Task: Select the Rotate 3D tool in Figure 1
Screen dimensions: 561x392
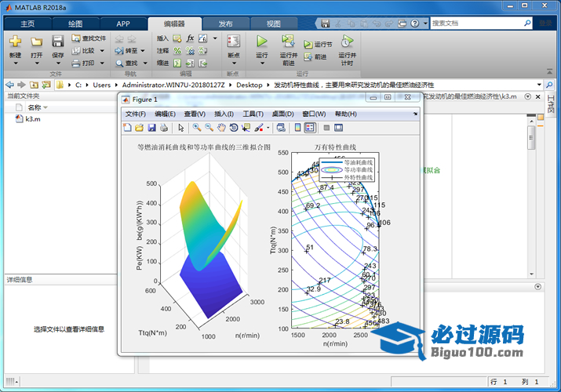Action: click(234, 128)
